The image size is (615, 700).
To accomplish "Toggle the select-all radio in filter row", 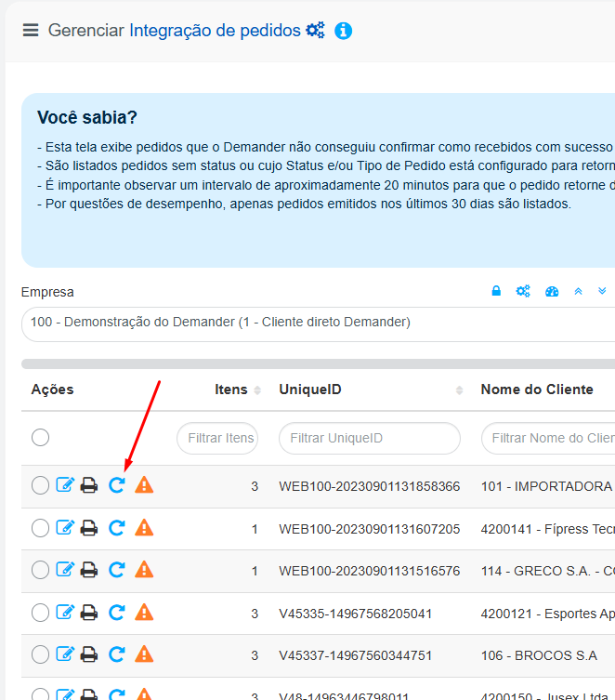I will click(40, 437).
